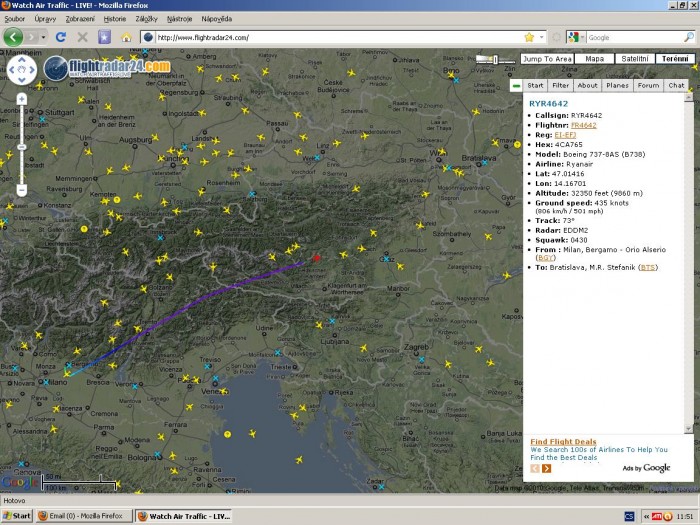Click the blue airport marker near Graz
This screenshot has width=700, height=525.
(386, 259)
